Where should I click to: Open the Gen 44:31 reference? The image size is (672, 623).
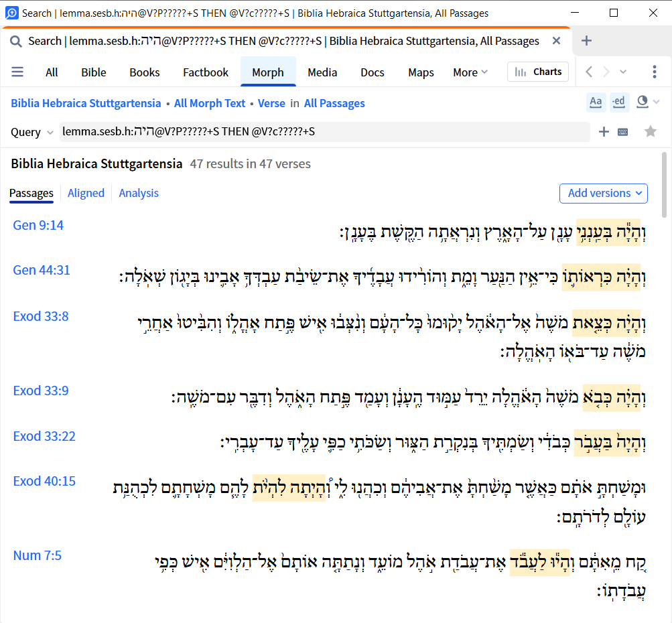[41, 270]
